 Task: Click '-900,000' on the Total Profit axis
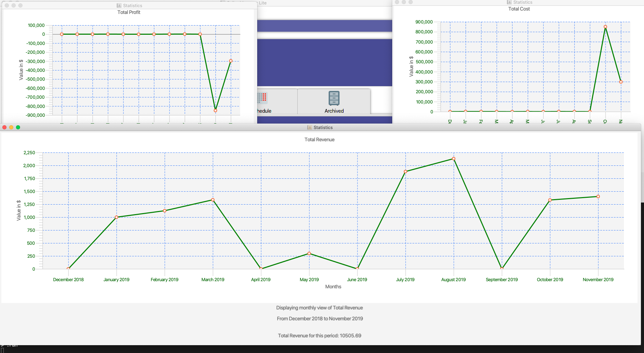coord(35,115)
